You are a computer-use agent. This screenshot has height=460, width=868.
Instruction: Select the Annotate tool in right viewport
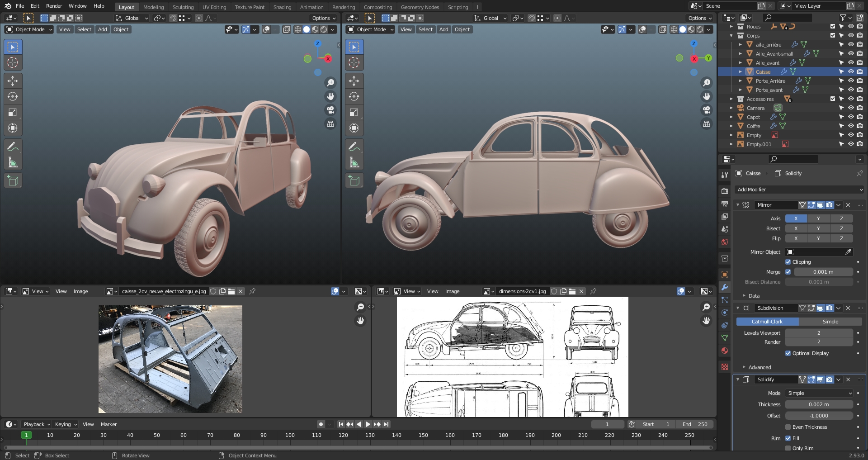[x=354, y=147]
